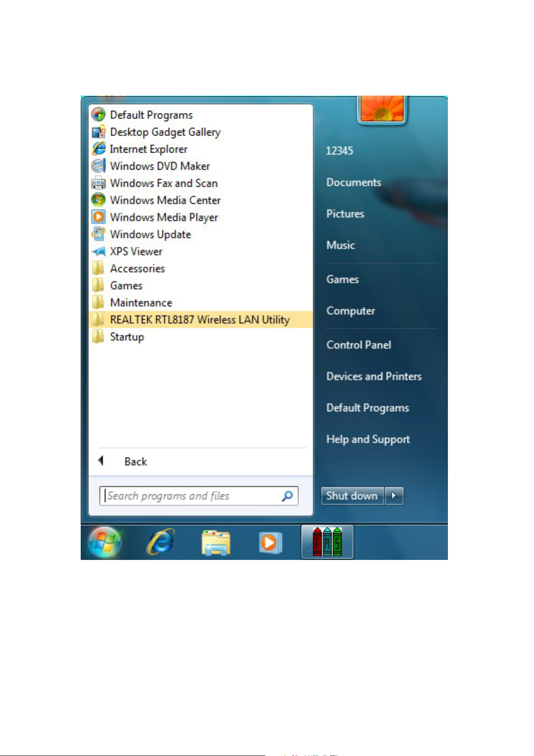The width and height of the screenshot is (534, 756).
Task: Open Devices and Printers
Action: 374,376
